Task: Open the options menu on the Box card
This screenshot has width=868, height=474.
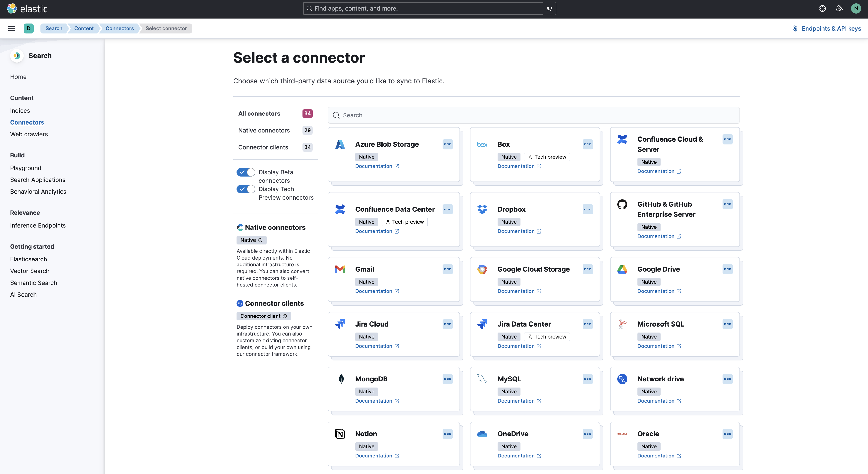Action: pyautogui.click(x=587, y=144)
